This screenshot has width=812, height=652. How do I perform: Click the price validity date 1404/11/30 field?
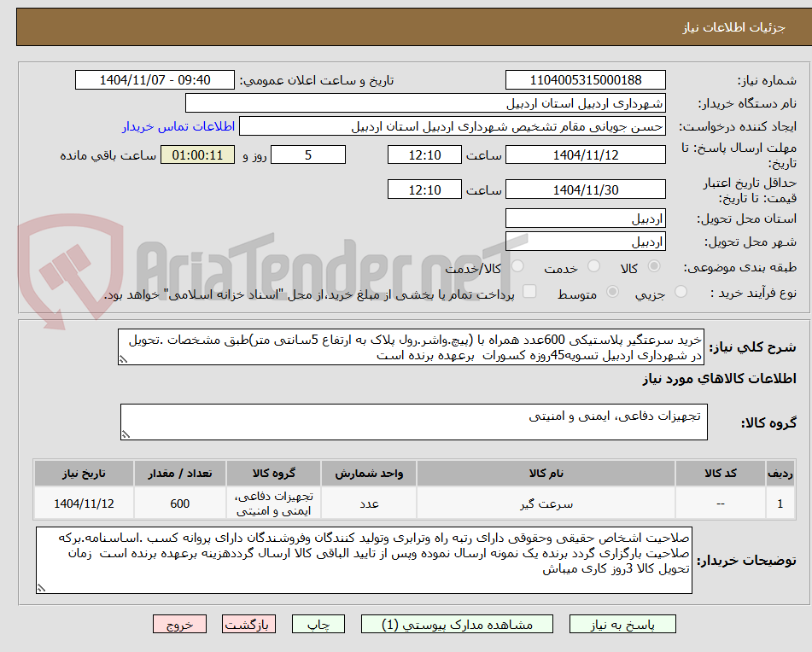585,189
